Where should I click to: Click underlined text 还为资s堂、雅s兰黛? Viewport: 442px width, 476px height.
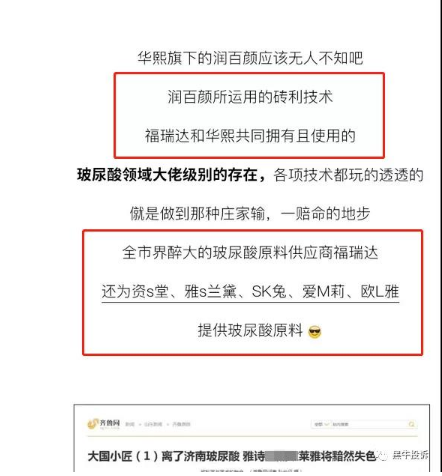pos(169,292)
